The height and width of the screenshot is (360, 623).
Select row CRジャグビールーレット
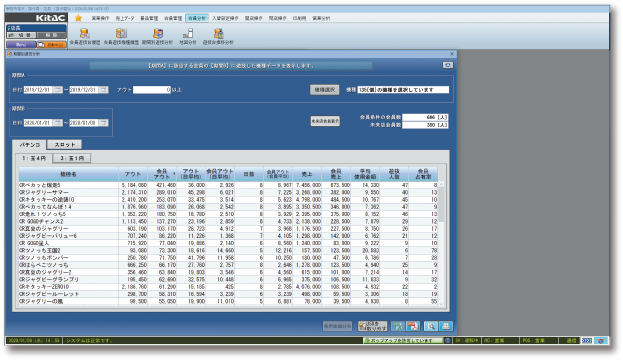(x=228, y=294)
